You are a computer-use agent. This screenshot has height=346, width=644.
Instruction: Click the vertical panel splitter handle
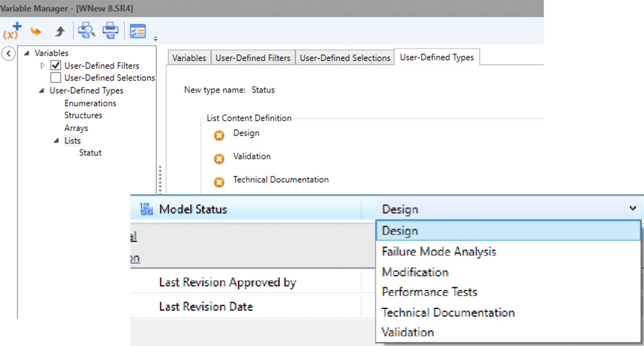click(x=160, y=180)
